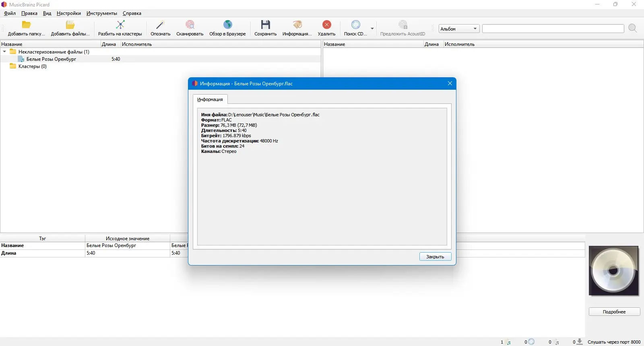Click the 5:40 original length cell
Image resolution: width=644 pixels, height=346 pixels.
pyautogui.click(x=128, y=253)
